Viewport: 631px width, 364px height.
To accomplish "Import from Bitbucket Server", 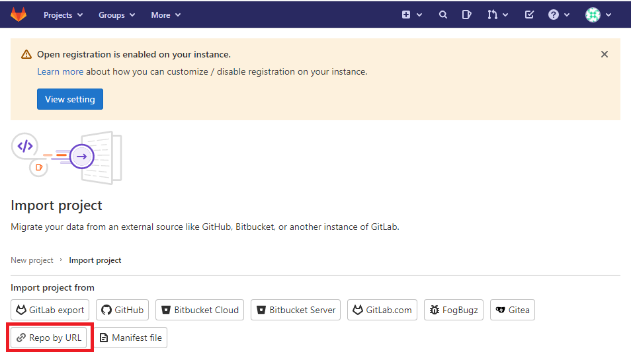I will (296, 310).
